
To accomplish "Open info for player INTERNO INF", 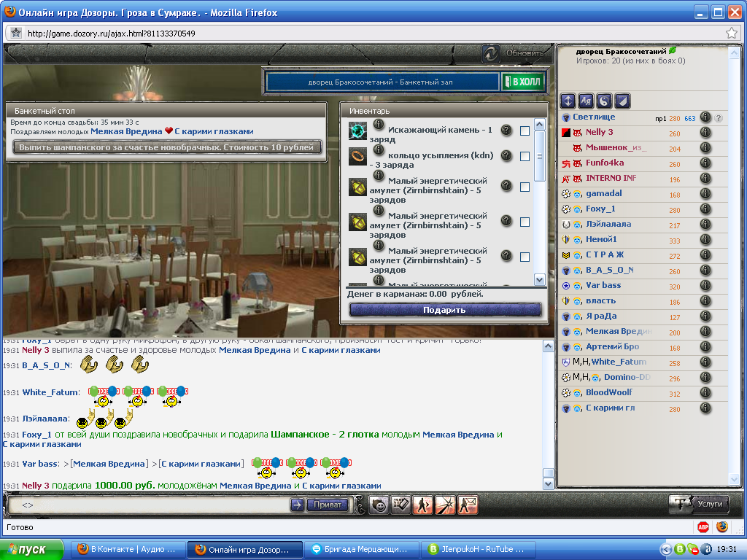I will (705, 178).
